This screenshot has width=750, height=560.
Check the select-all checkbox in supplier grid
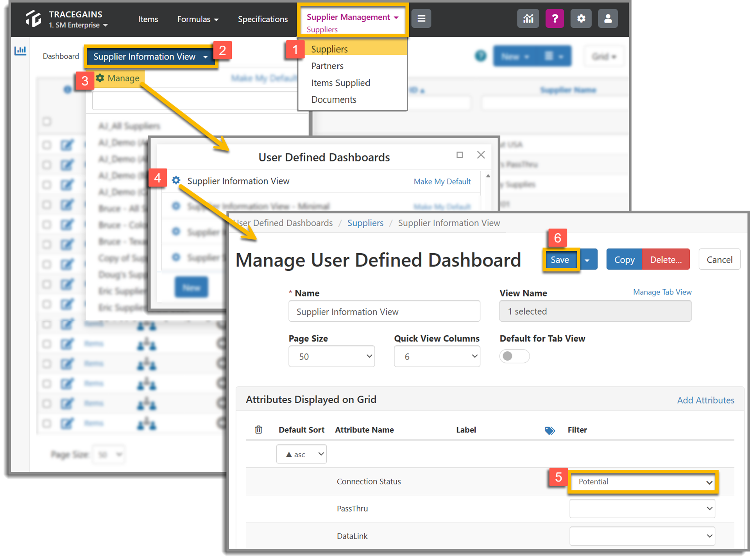coord(47,121)
